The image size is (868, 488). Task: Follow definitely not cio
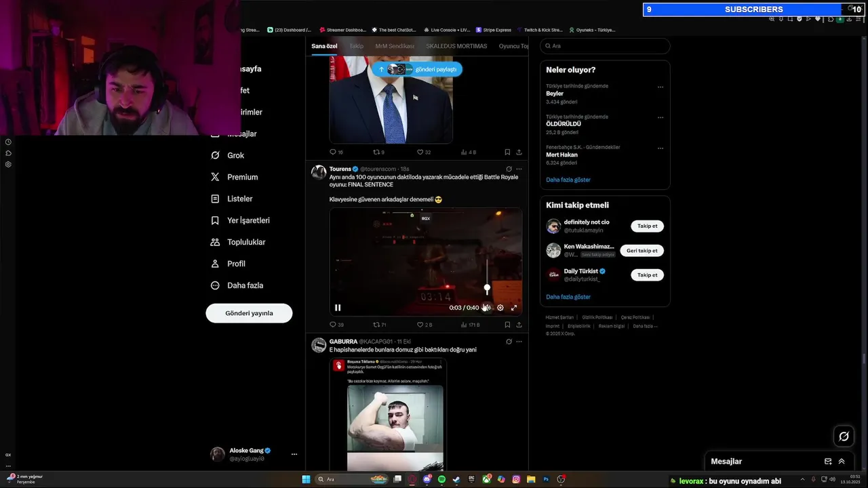[647, 226]
